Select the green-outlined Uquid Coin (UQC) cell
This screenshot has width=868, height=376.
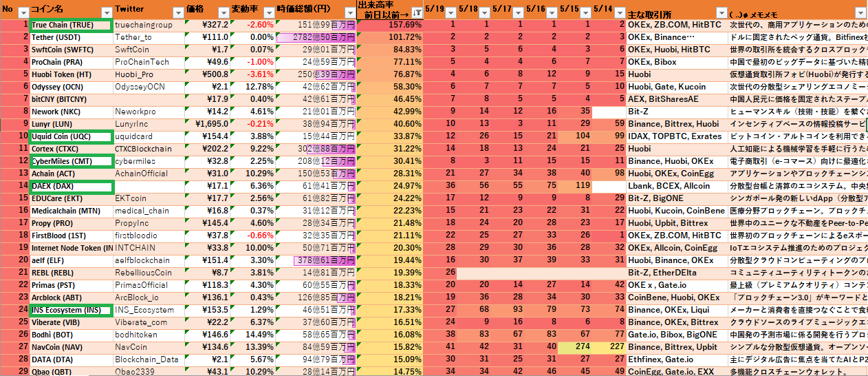click(x=71, y=136)
